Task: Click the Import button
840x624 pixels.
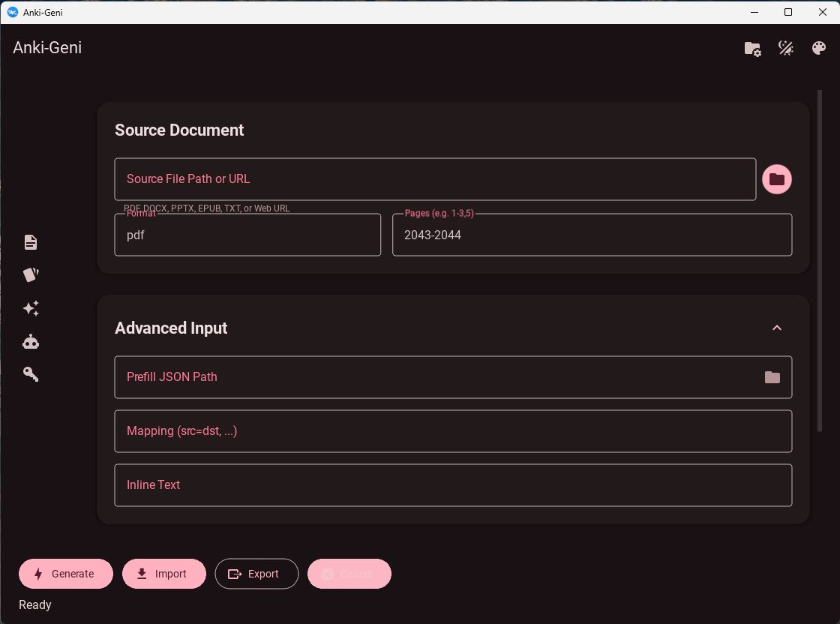Action: click(164, 574)
